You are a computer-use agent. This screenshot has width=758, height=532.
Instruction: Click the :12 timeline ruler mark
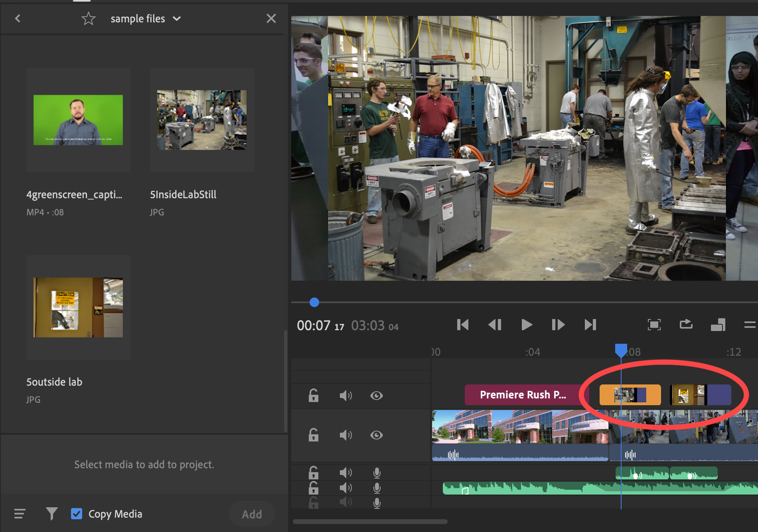pos(734,352)
